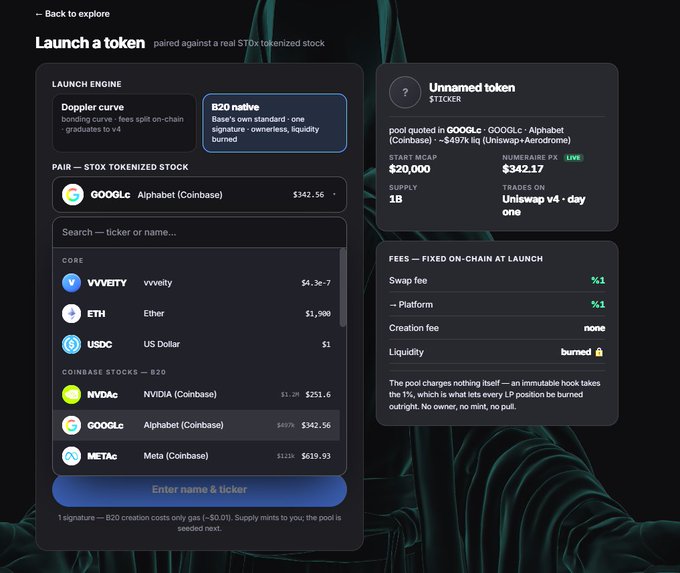Go back via Back to explore link
This screenshot has height=573, width=680.
[72, 14]
